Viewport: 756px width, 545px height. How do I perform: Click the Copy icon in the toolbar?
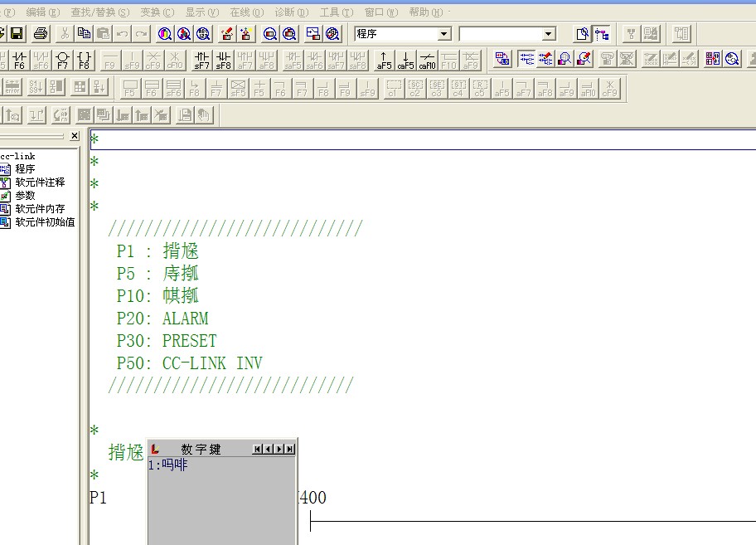tap(84, 34)
